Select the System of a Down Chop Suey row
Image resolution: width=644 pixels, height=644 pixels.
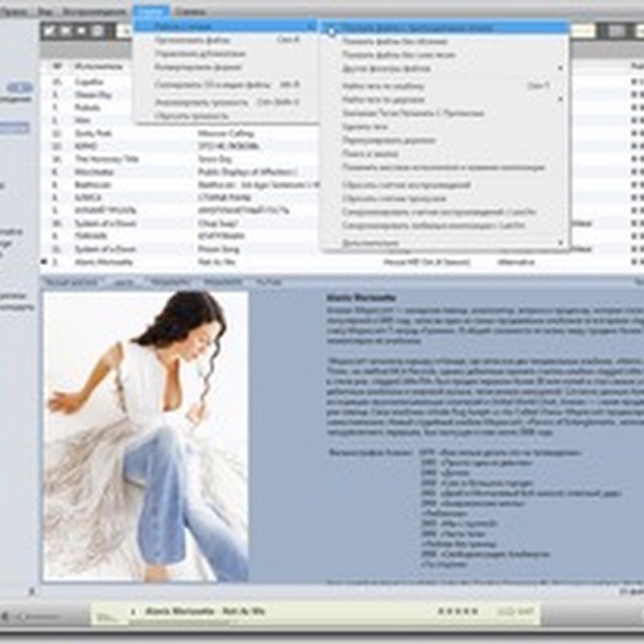[180, 224]
